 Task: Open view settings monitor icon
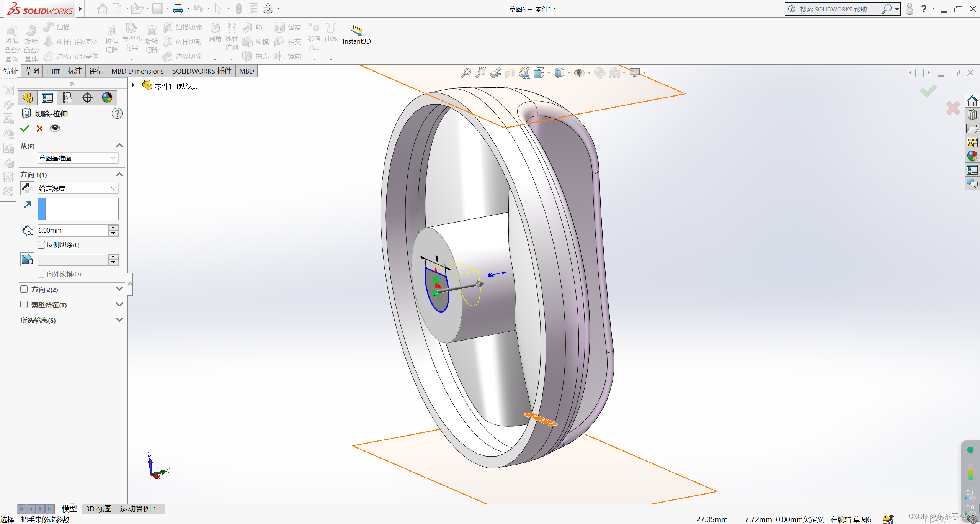coord(635,73)
